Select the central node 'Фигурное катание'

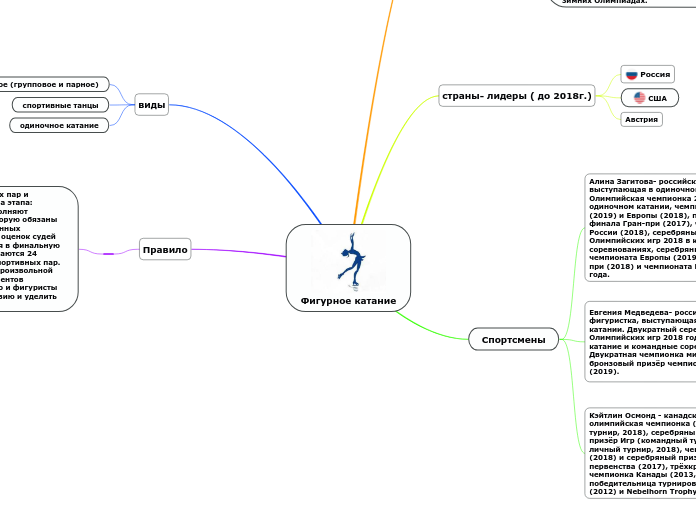point(348,268)
